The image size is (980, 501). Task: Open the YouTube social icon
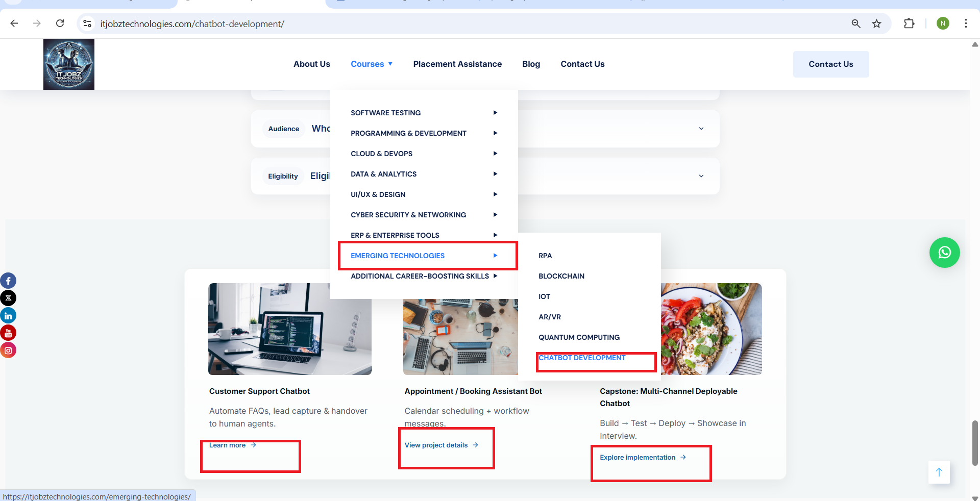click(x=8, y=333)
